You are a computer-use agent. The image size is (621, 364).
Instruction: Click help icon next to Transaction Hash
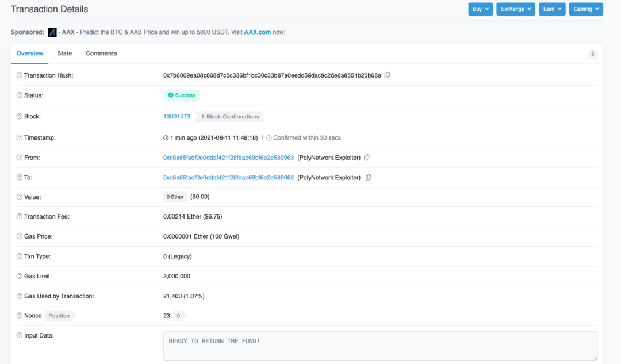[19, 75]
